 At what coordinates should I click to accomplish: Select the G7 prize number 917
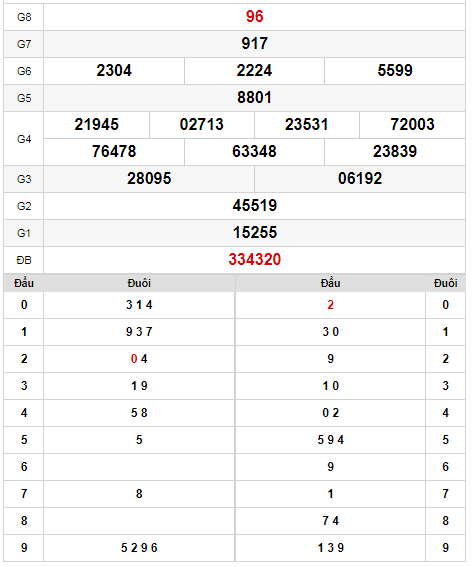click(254, 44)
